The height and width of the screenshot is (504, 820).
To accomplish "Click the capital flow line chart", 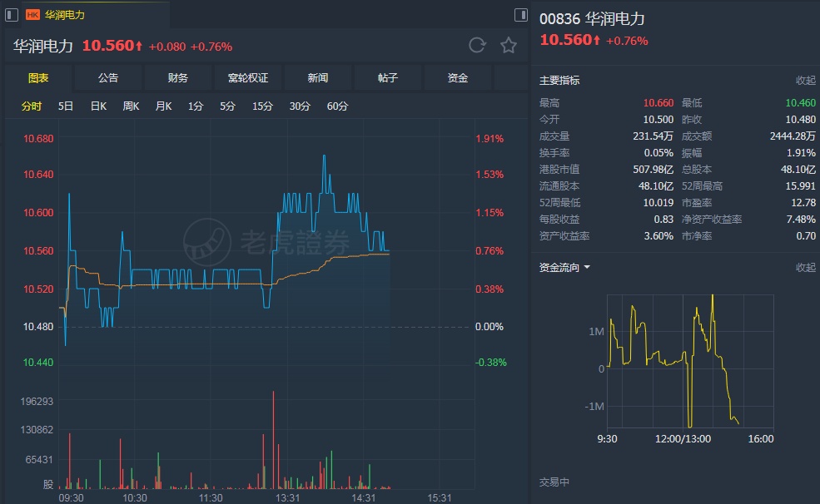I will (690, 362).
